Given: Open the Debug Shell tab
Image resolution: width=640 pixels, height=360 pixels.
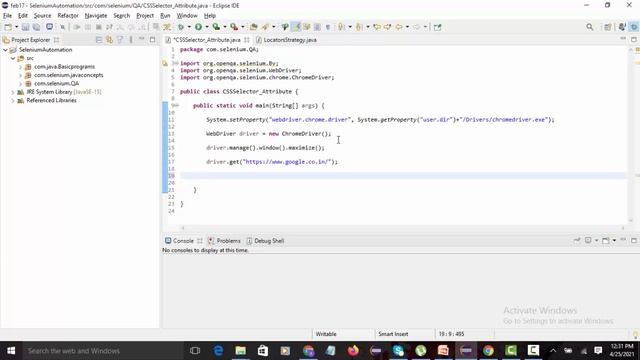Looking at the screenshot, I should [265, 241].
